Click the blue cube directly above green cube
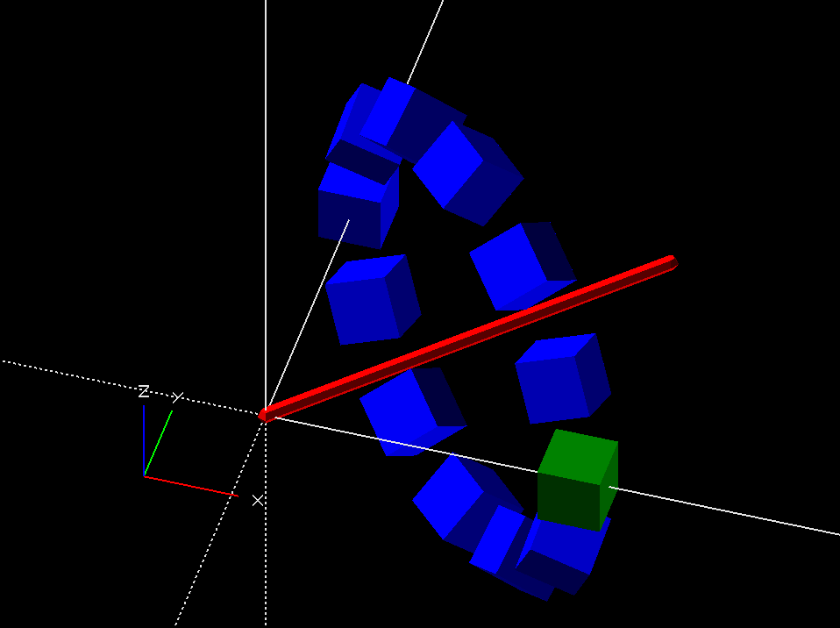 (561, 377)
